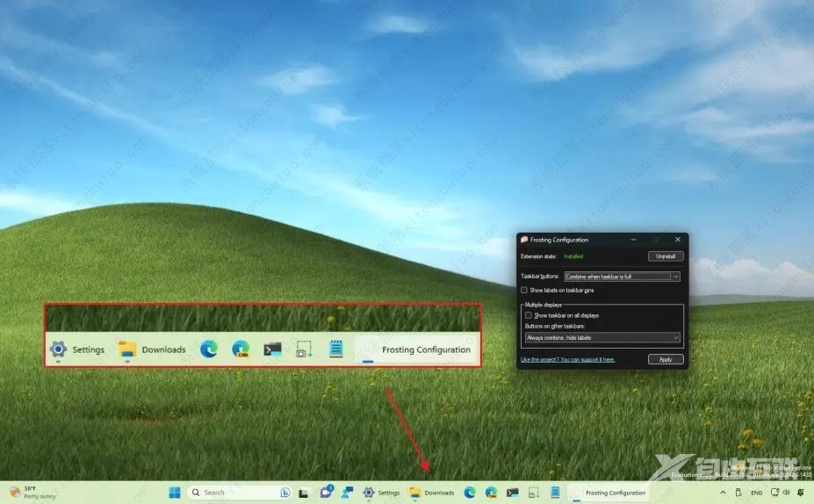This screenshot has height=504, width=814.
Task: Follow the support the project link
Action: (567, 359)
